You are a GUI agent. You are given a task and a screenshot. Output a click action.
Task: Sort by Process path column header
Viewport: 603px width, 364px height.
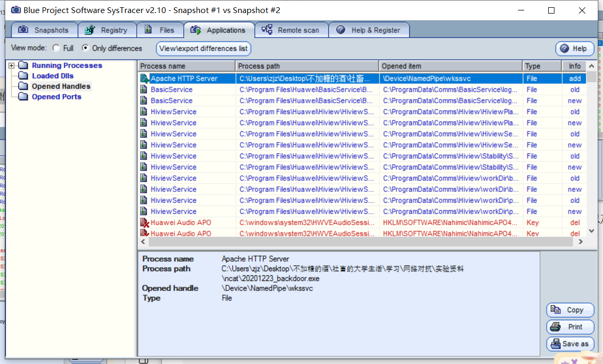click(x=307, y=66)
